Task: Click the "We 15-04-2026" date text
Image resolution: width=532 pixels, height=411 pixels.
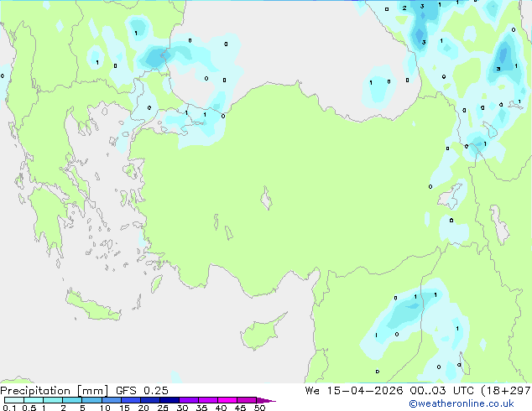Action: coord(354,390)
